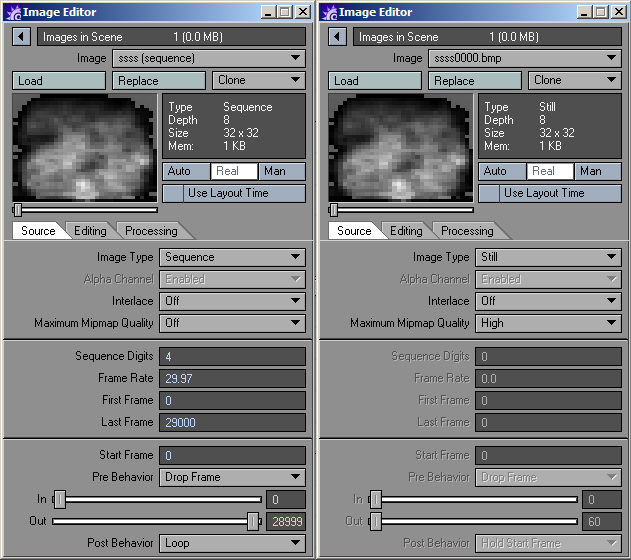Image resolution: width=631 pixels, height=560 pixels.
Task: Switch to Source tab in left window
Action: point(39,231)
